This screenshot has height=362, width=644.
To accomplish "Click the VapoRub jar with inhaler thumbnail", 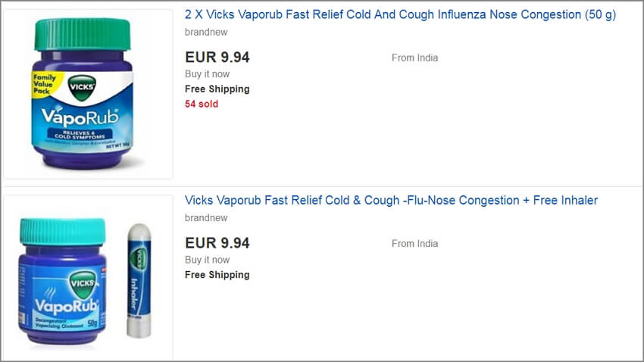I will coord(89,278).
